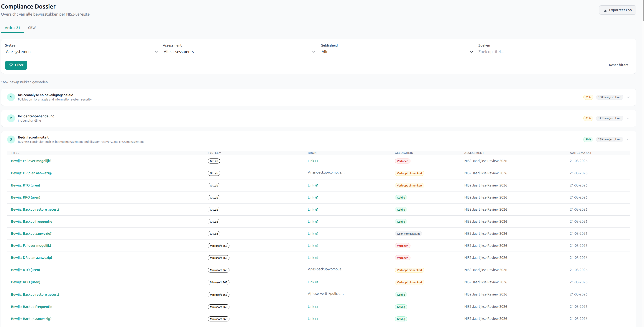The width and height of the screenshot is (644, 327).
Task: Click the Exporteer CSV download icon
Action: [605, 10]
